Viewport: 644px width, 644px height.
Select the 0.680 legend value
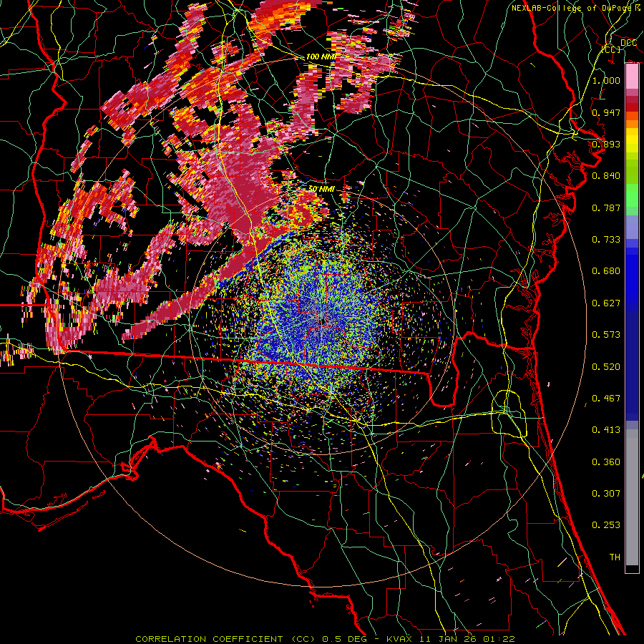pyautogui.click(x=606, y=271)
